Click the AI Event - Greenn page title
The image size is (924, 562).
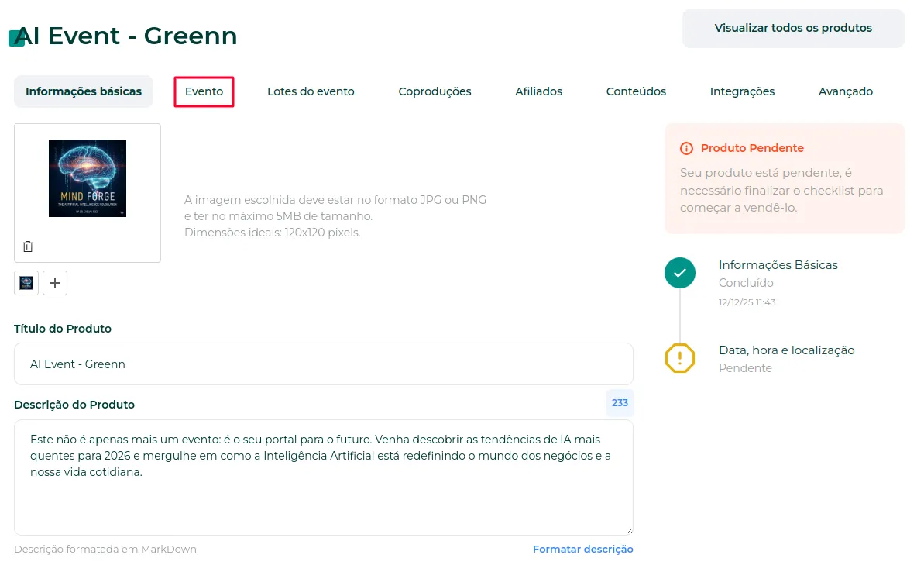126,36
